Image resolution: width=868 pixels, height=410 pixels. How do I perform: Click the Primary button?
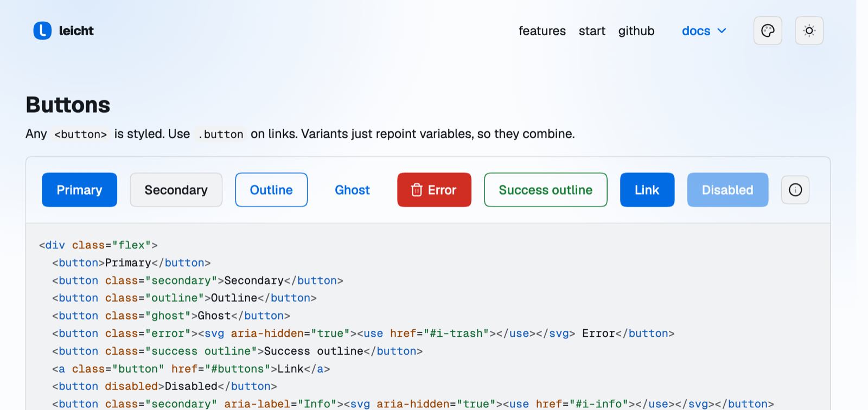[79, 190]
